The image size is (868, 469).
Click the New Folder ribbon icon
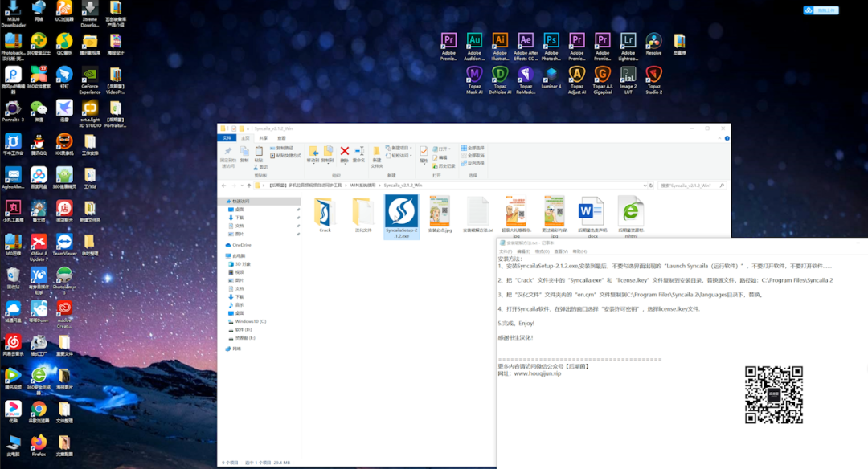[x=376, y=157]
